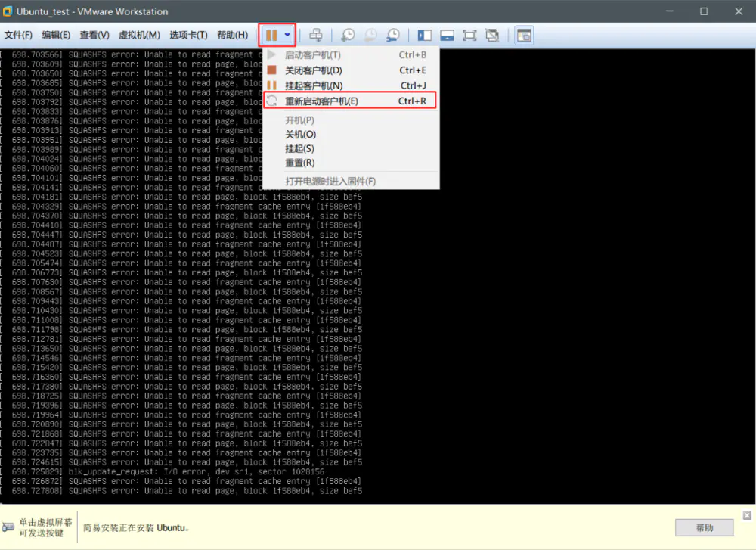
Task: Click the keyboard icon in the info bar
Action: [x=8, y=527]
